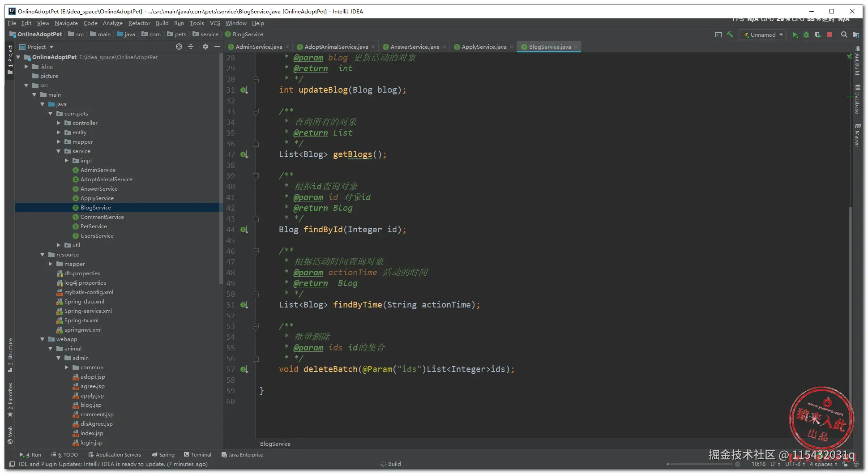Click the locate target icon in Project panel
The image size is (868, 474).
click(179, 47)
